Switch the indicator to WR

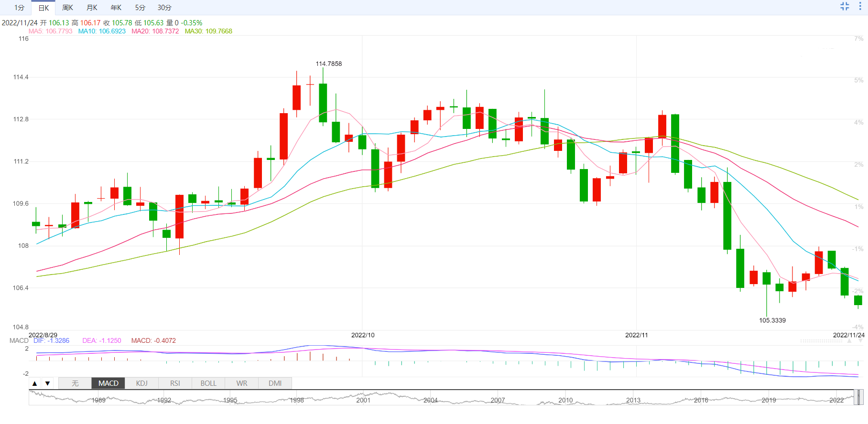click(x=242, y=383)
